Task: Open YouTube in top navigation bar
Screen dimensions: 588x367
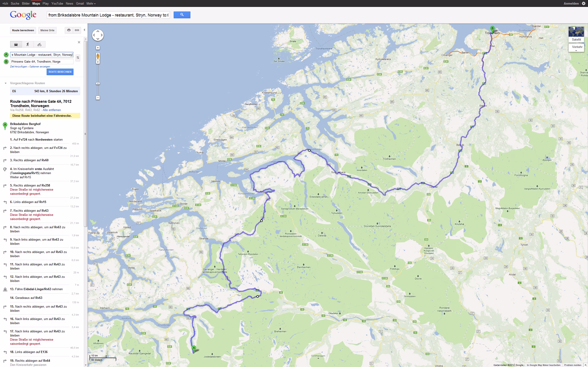Action: click(x=57, y=3)
